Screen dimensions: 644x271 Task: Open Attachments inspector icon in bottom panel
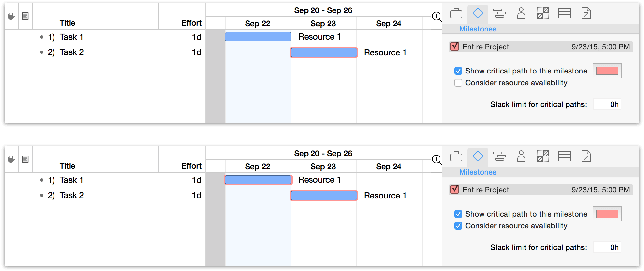click(586, 156)
